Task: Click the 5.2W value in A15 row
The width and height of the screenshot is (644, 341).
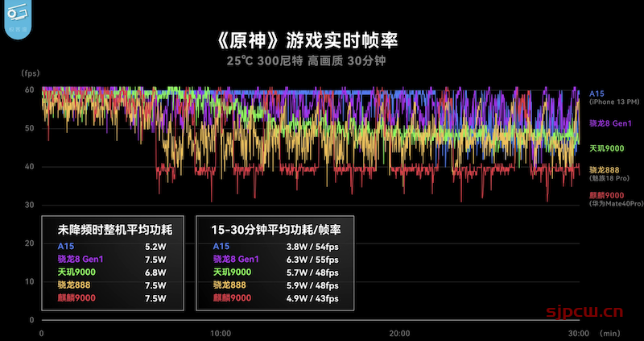Action: click(155, 247)
